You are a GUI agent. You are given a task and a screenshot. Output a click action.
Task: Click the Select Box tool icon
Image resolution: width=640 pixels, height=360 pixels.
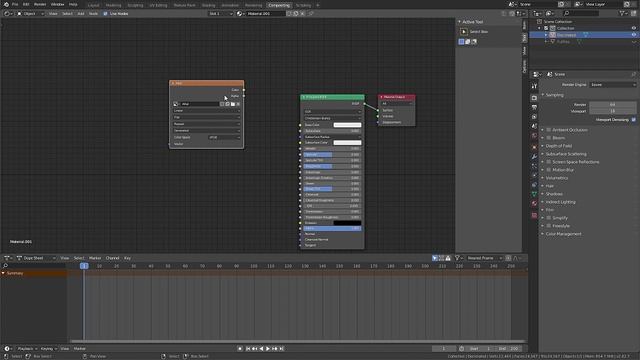click(464, 31)
